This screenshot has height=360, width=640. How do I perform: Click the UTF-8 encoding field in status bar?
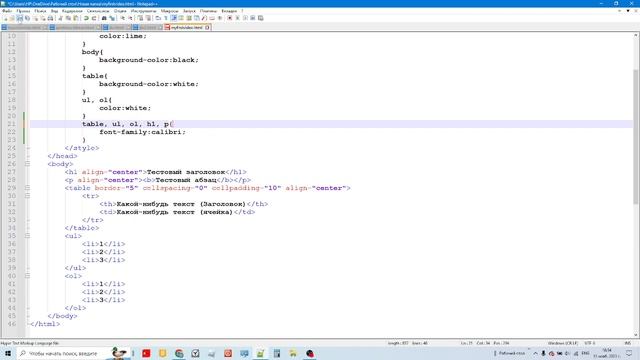coord(590,343)
